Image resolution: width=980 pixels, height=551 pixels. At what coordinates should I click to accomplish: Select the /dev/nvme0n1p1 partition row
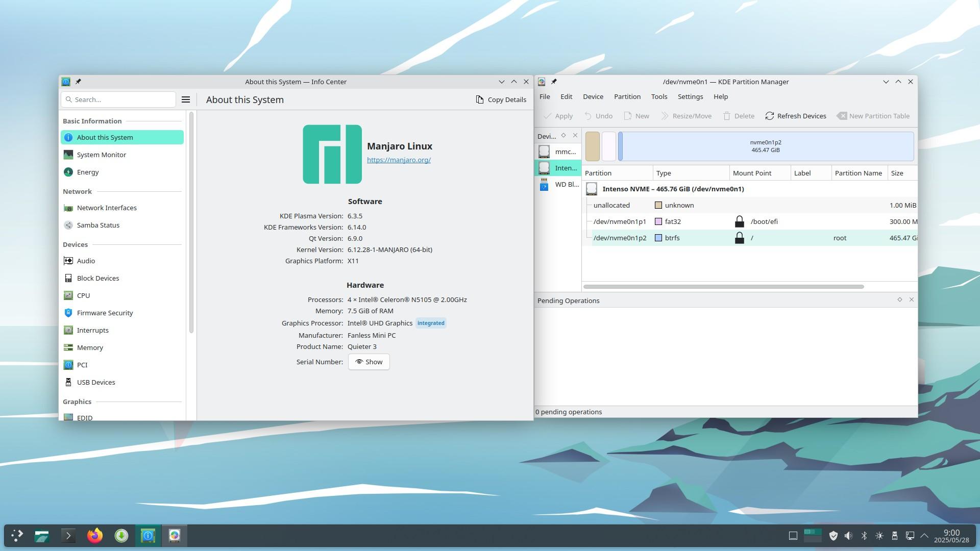point(750,221)
